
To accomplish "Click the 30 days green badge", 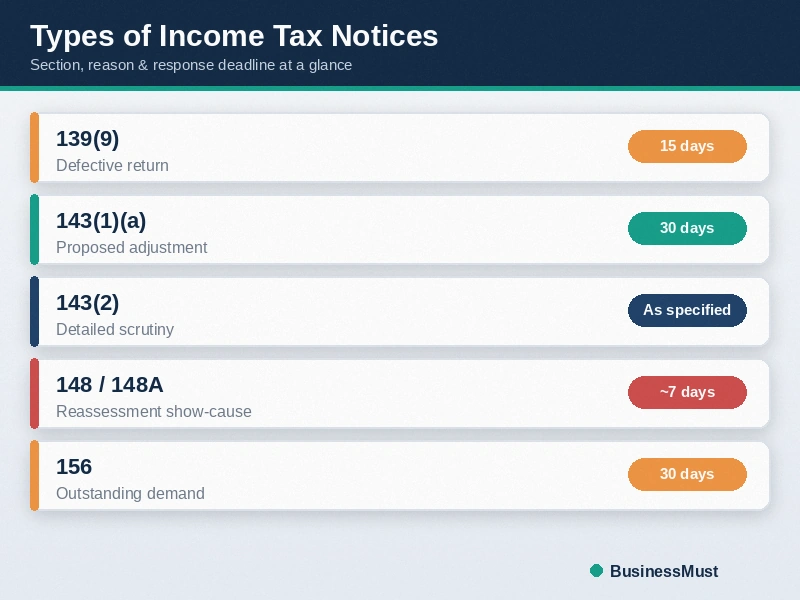I will pyautogui.click(x=687, y=228).
